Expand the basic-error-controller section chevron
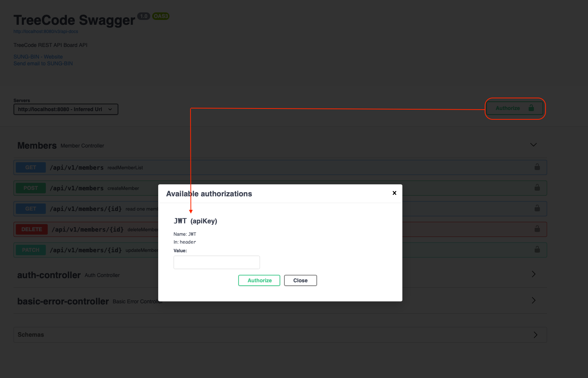Screen dimensions: 588x378 534,300
